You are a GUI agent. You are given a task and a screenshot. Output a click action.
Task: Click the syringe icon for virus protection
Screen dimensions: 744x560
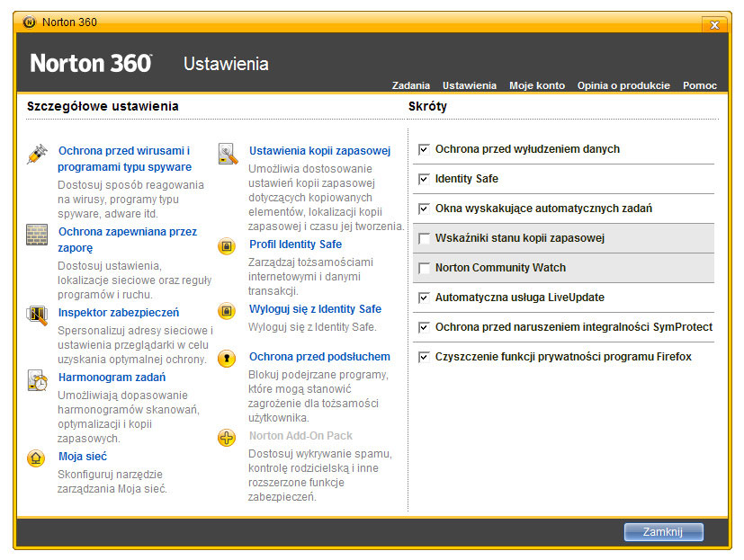point(37,154)
